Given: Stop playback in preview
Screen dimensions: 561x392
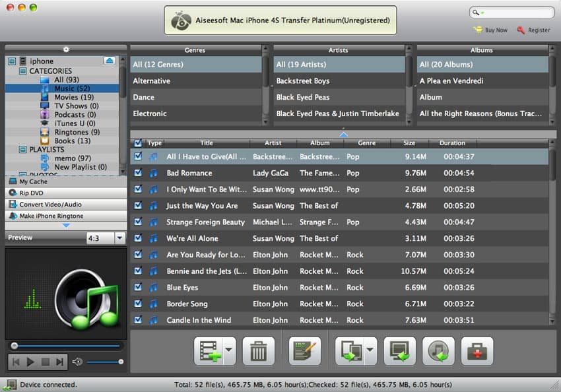Looking at the screenshot, I should (45, 362).
